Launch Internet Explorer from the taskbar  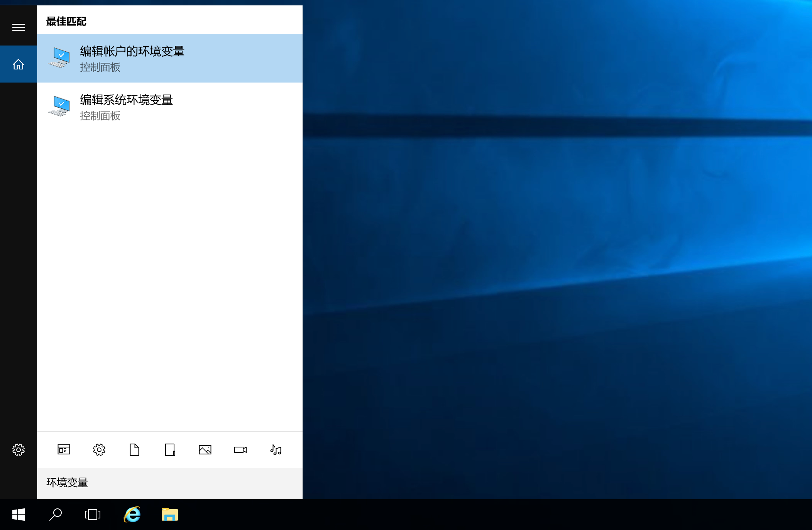click(x=131, y=515)
